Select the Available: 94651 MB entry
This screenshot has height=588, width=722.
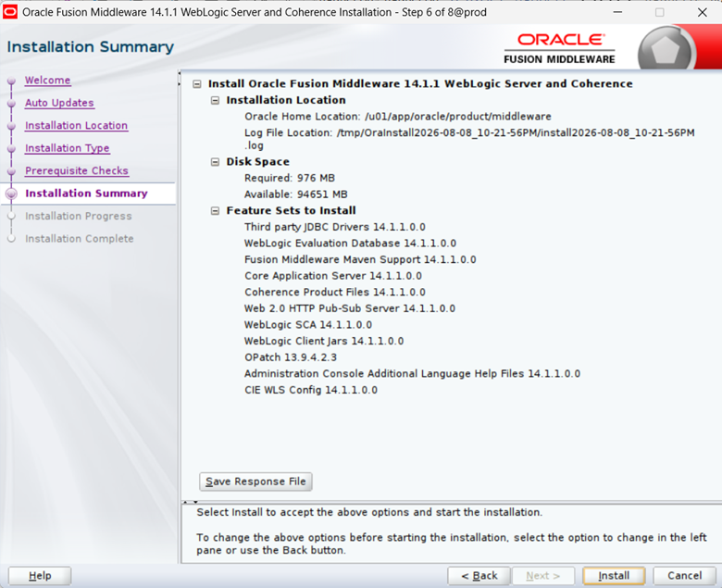coord(295,194)
